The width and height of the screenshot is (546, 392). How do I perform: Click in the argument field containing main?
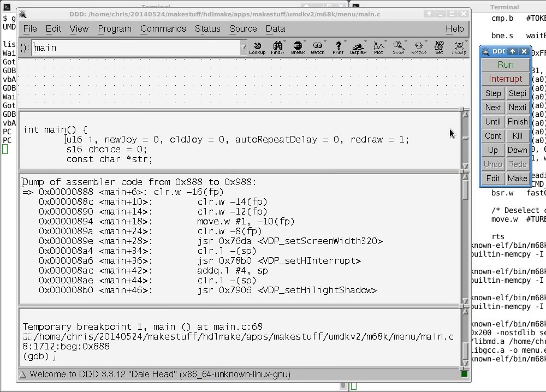(136, 47)
